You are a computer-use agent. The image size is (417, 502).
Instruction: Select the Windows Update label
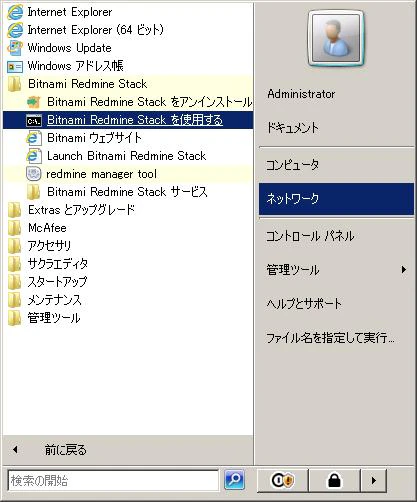tap(69, 48)
